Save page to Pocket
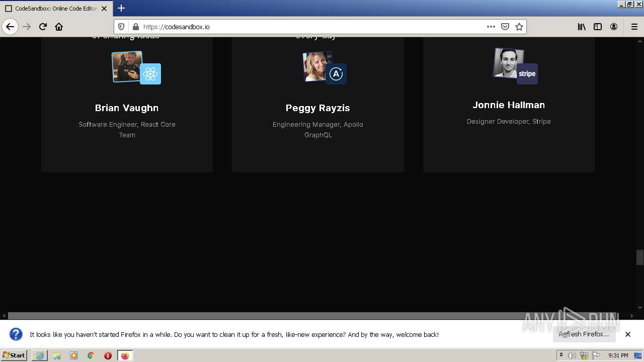Image resolution: width=644 pixels, height=362 pixels. [505, 27]
